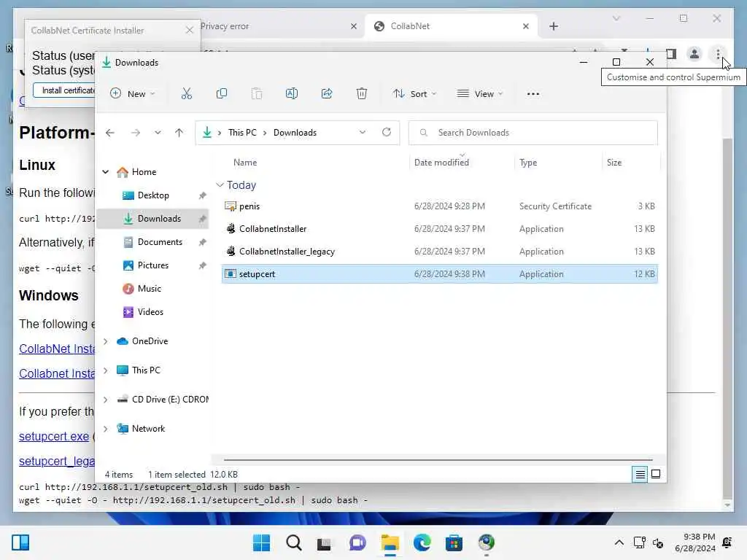Click the horizontal scrollbar in Downloads window
747x560 pixels.
(x=438, y=460)
